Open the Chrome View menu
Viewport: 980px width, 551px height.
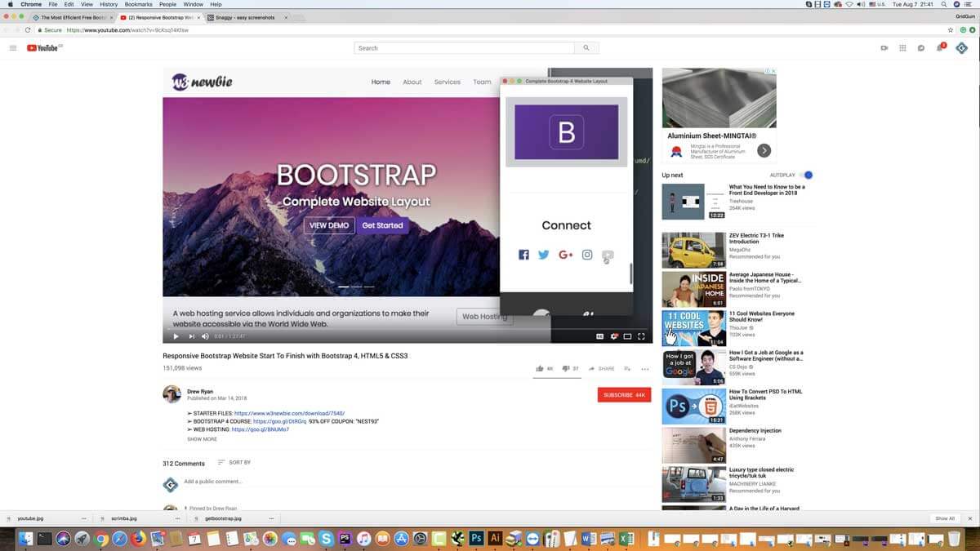[87, 4]
